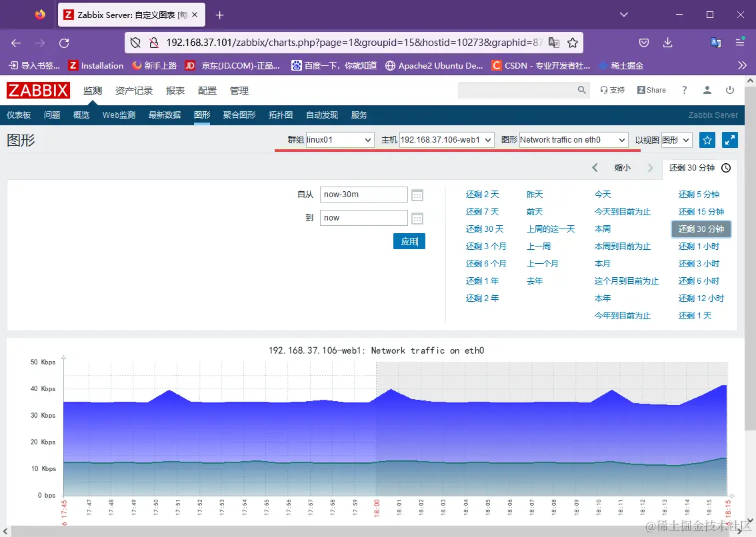The image size is (756, 537).
Task: Open the 报表 main menu
Action: point(175,91)
